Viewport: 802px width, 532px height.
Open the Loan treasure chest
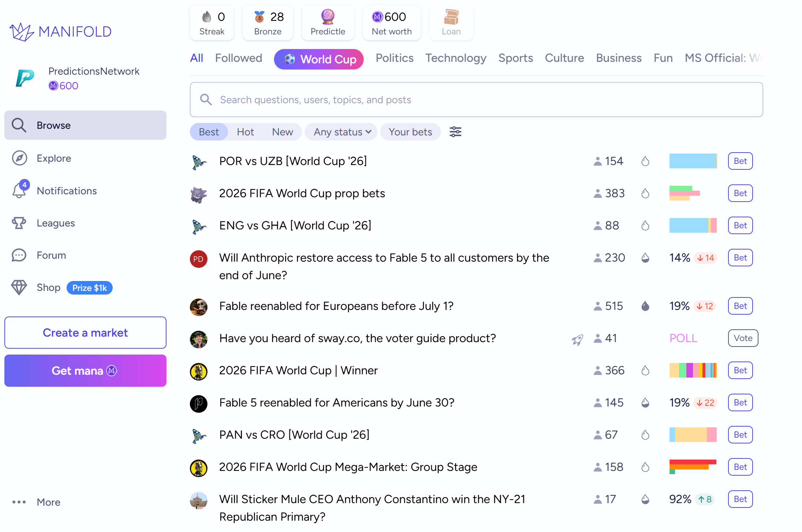[451, 23]
